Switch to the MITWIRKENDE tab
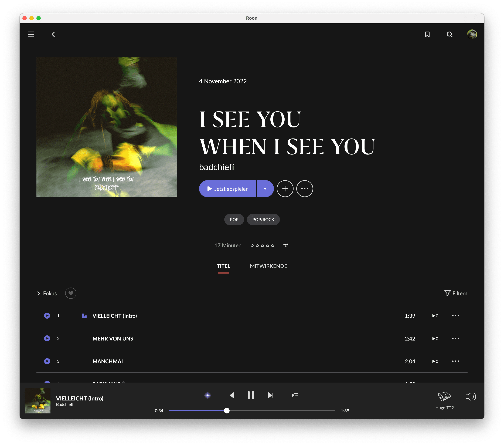 [268, 266]
